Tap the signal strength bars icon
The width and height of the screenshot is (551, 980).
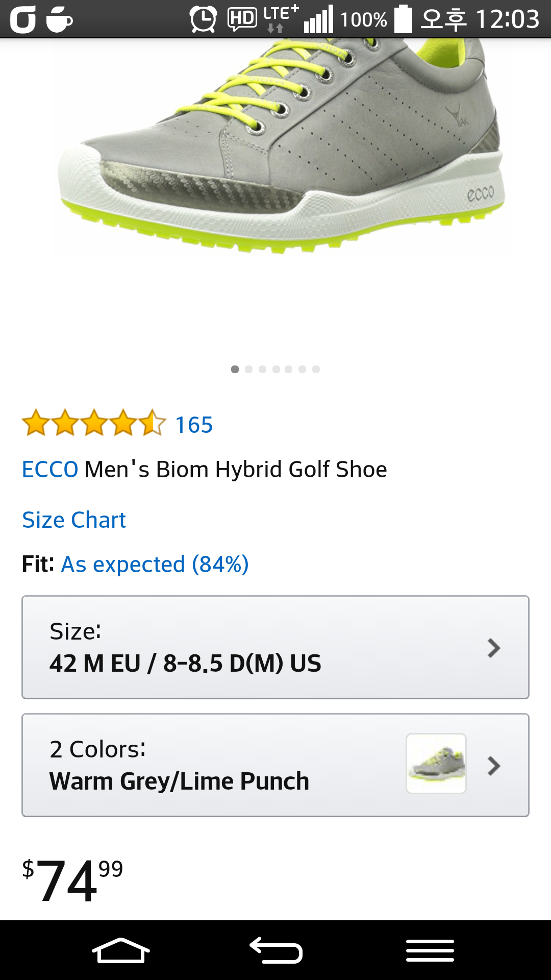(x=318, y=20)
